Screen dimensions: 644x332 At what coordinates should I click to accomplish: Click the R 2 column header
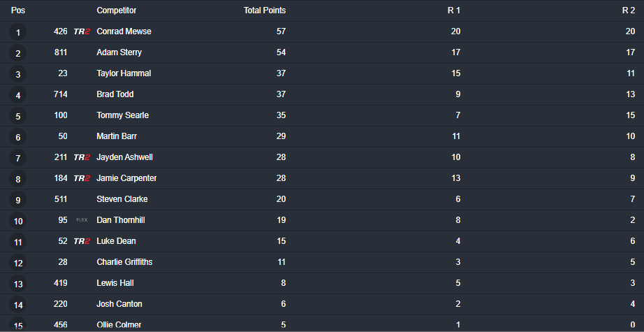629,10
